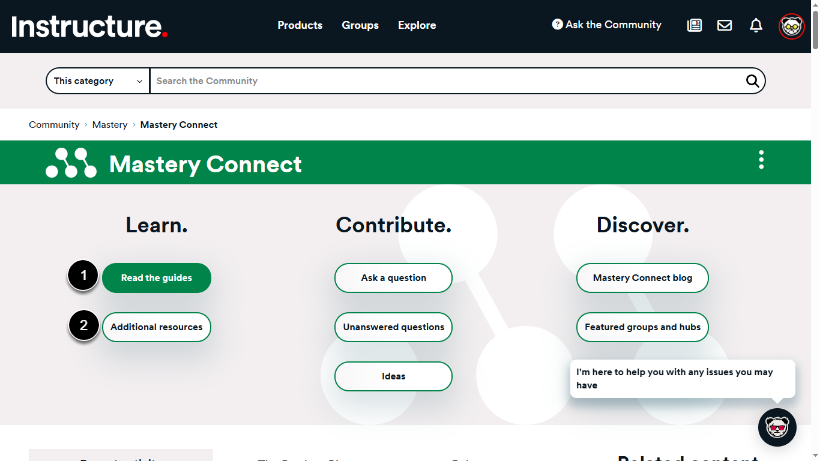Go to Mastery breadcrumb
This screenshot has width=820, height=461.
pyautogui.click(x=110, y=125)
